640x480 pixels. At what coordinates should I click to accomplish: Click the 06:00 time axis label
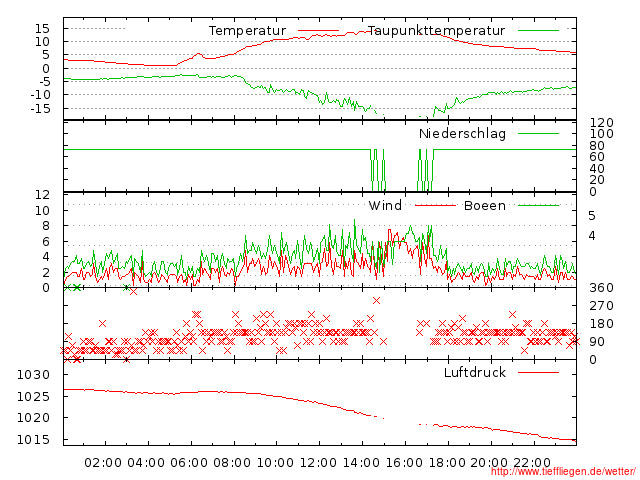click(189, 463)
